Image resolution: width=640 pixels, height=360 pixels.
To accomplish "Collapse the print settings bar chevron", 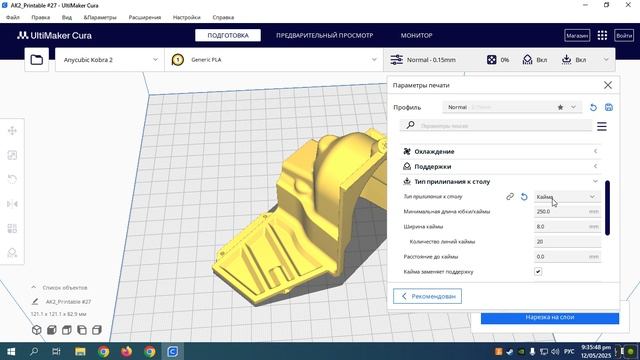I will (606, 60).
